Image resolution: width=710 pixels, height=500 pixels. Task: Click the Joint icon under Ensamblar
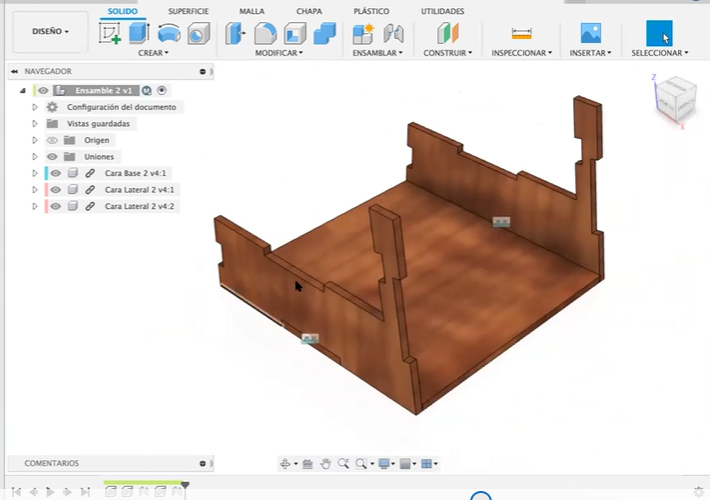(393, 34)
